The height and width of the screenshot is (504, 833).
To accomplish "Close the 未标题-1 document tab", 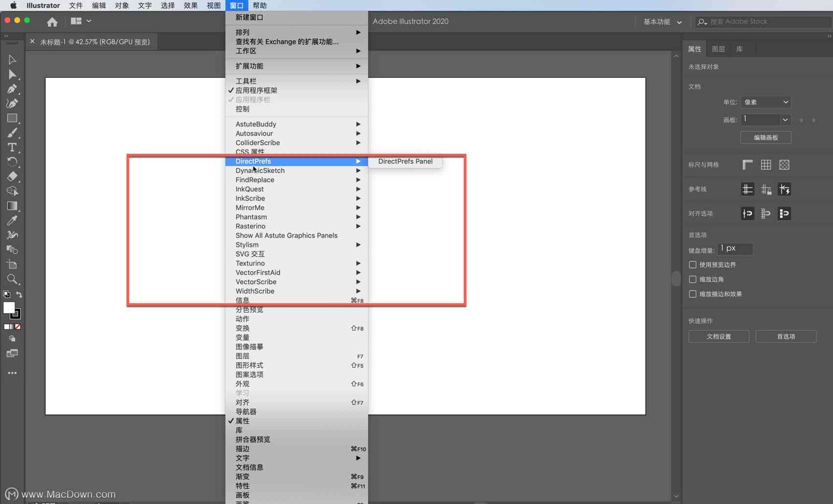I will pos(32,42).
